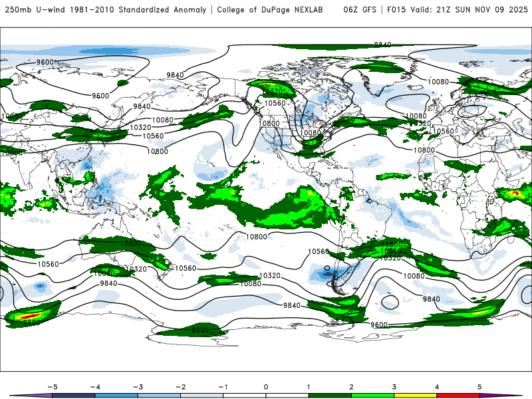The width and height of the screenshot is (532, 399).
Task: Select the dark green 1 to 2 colorbar segment
Action: (x=330, y=396)
